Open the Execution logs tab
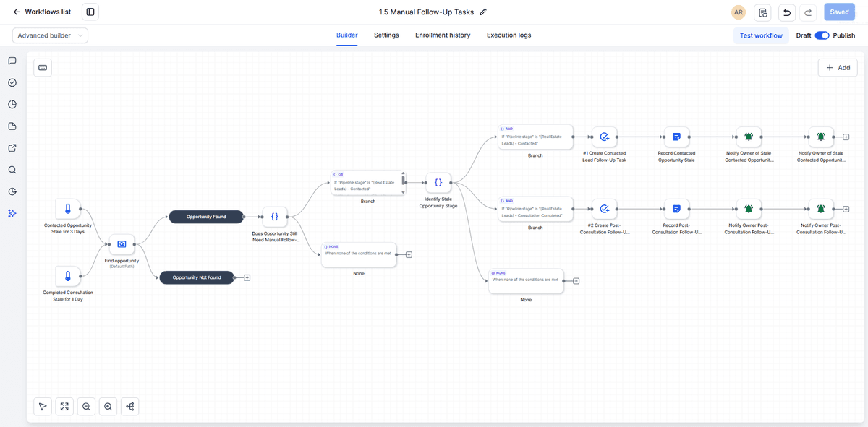 click(509, 35)
